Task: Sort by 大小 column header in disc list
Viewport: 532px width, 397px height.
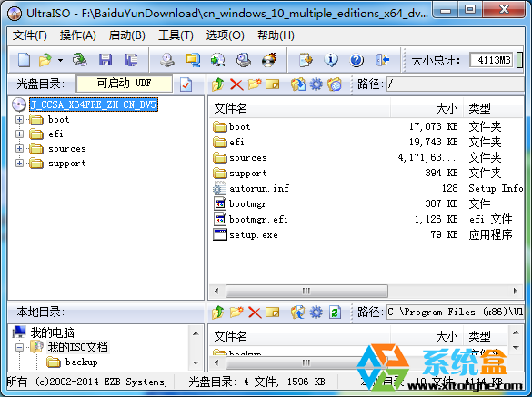Action: [x=427, y=108]
